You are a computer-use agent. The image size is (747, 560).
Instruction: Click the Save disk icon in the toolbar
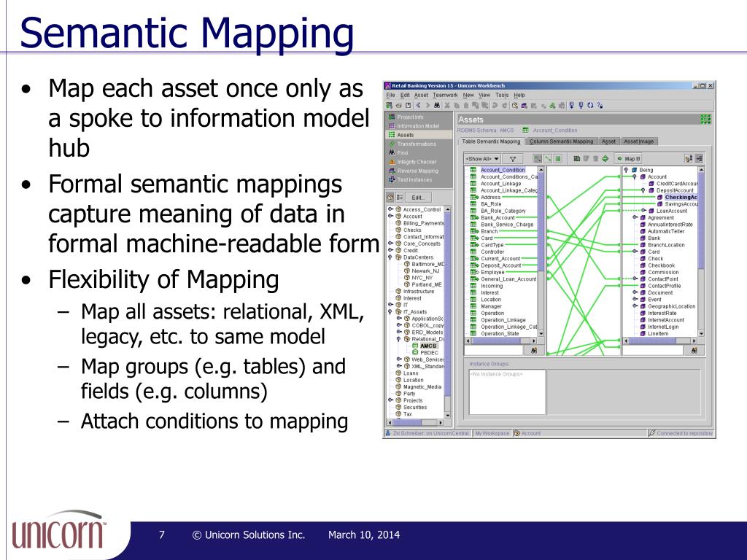[x=409, y=105]
